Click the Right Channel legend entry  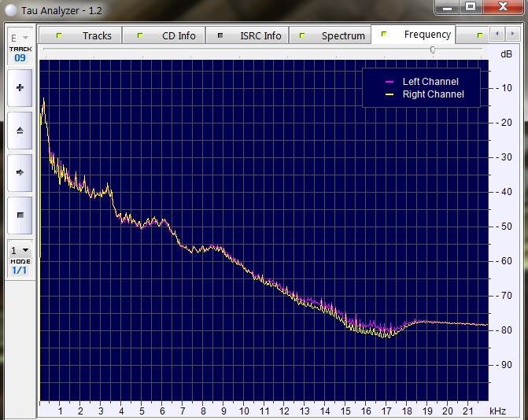[433, 94]
